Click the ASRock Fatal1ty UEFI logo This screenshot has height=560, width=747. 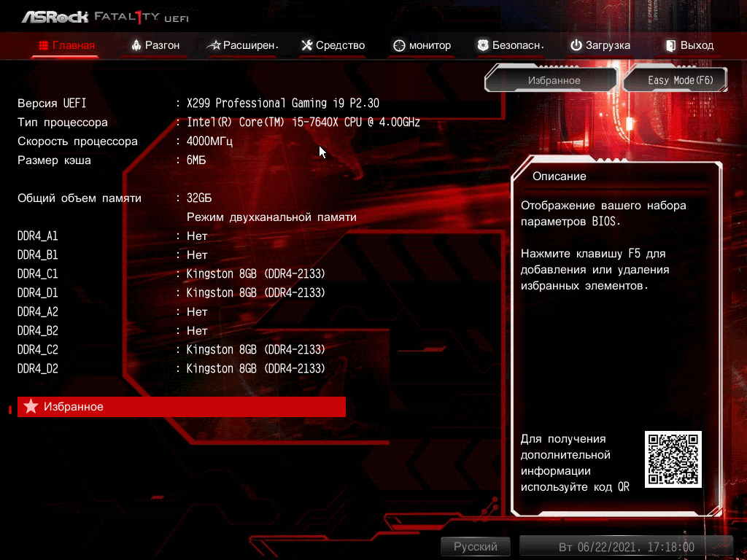pos(105,17)
